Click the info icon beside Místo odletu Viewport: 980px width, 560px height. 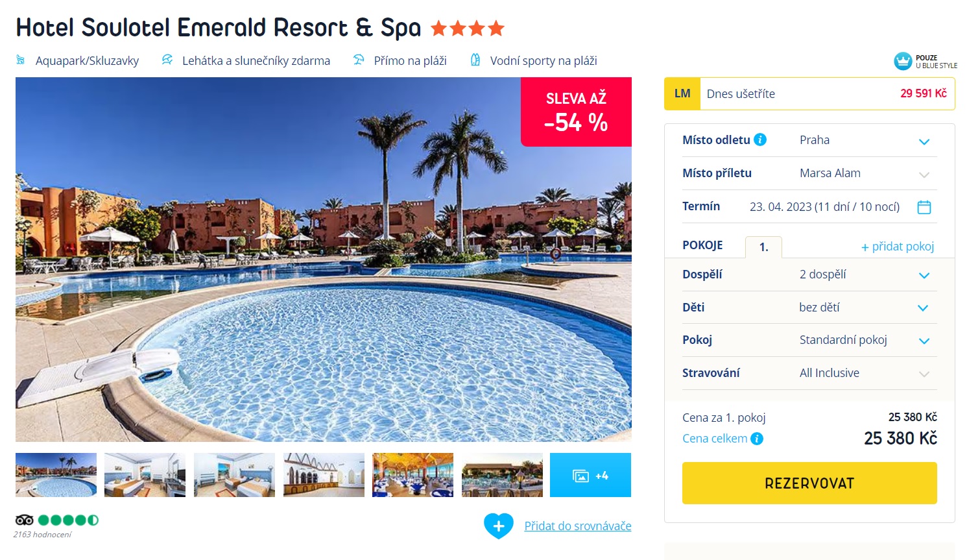(x=760, y=140)
